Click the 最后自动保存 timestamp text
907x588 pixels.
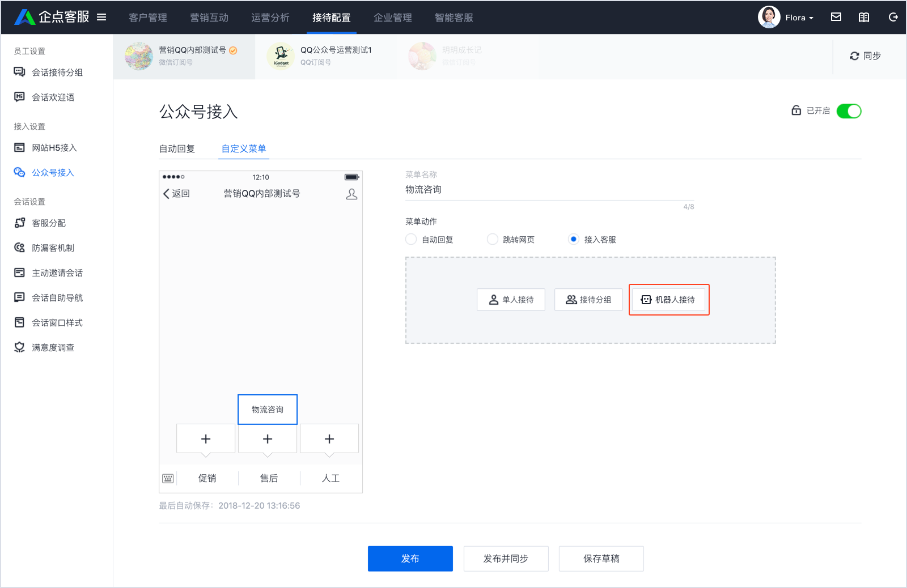[229, 505]
